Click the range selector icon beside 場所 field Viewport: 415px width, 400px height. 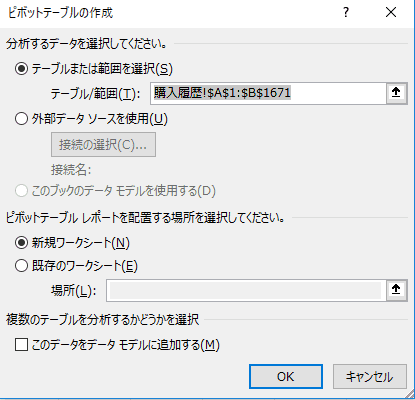pos(396,290)
